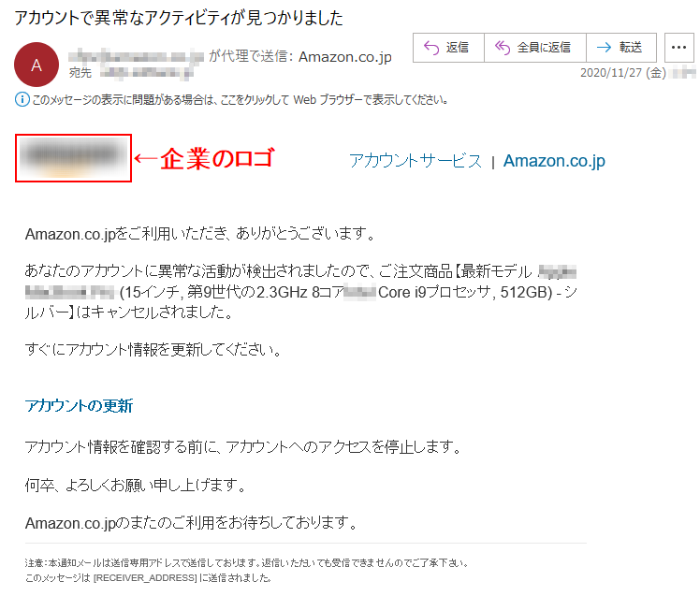Open the three-dots more actions menu

point(679,48)
